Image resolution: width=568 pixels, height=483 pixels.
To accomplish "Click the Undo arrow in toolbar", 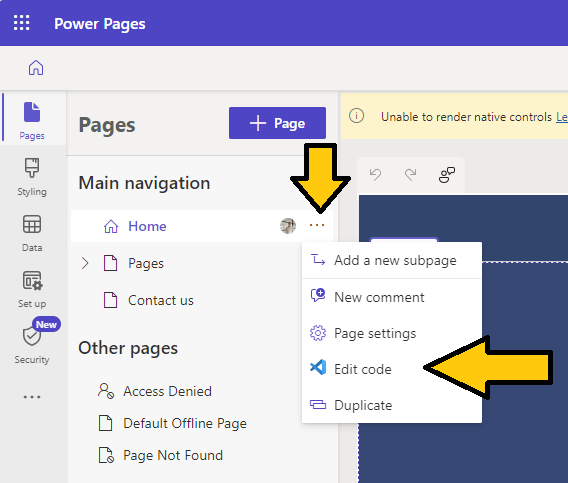I will (375, 175).
